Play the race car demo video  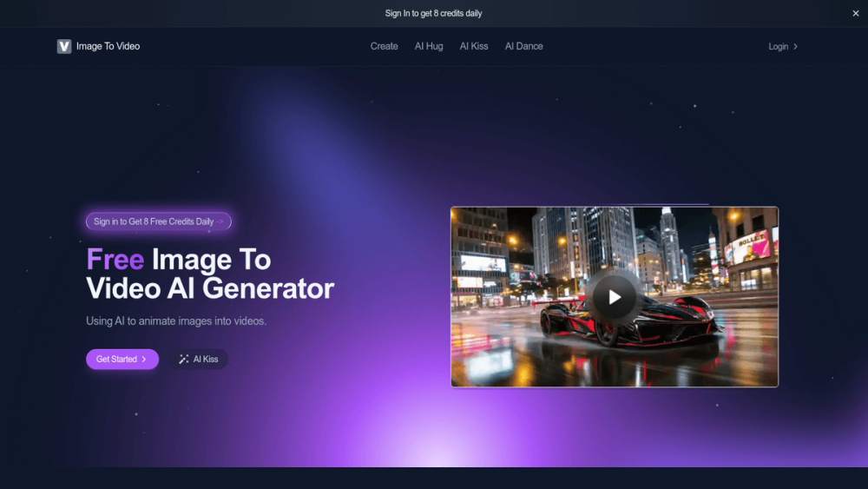pyautogui.click(x=615, y=297)
